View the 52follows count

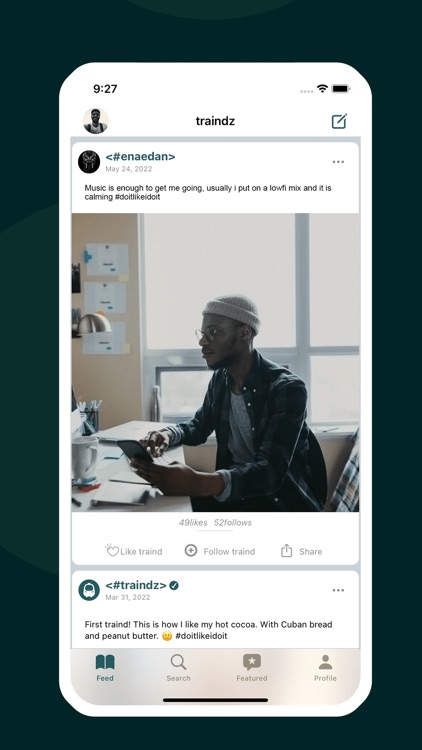pyautogui.click(x=233, y=523)
